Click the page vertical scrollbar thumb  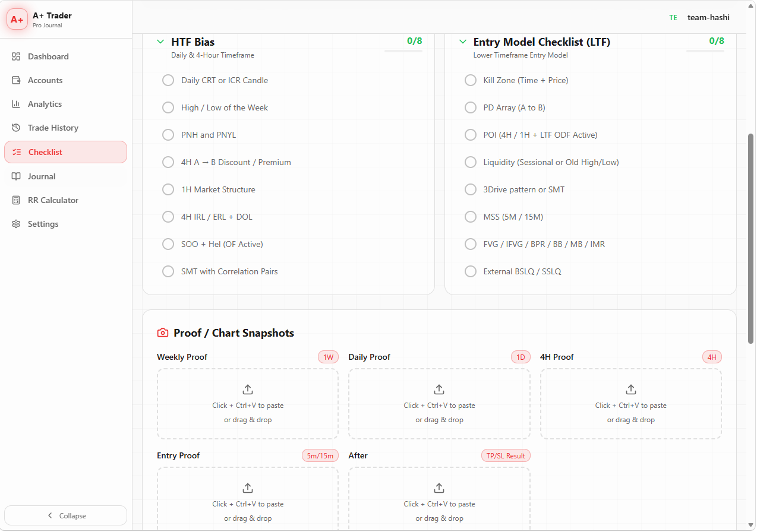750,239
